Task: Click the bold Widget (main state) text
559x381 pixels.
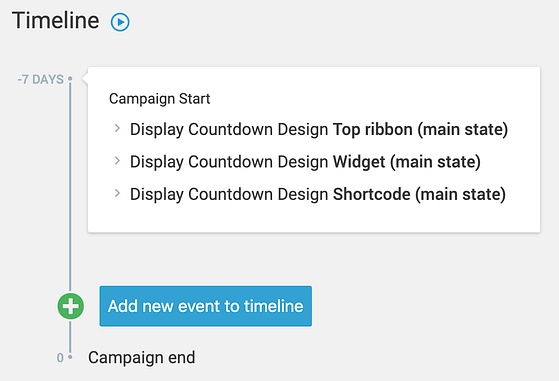Action: click(x=407, y=161)
